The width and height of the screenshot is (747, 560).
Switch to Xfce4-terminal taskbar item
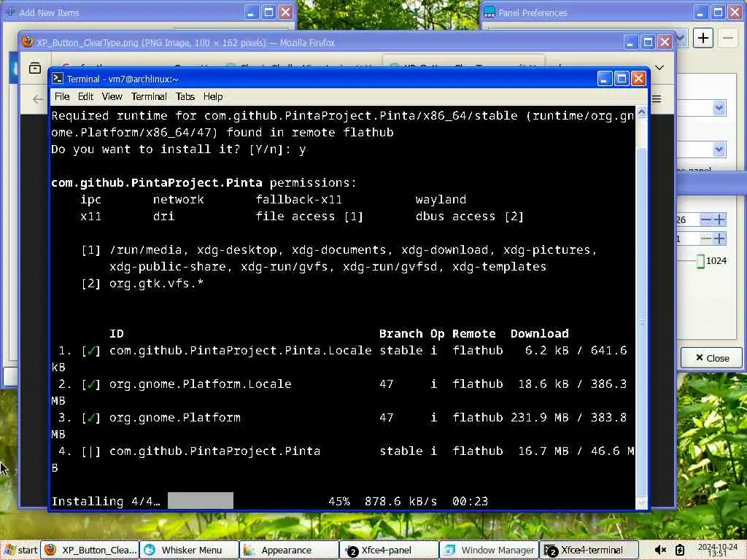[x=588, y=550]
